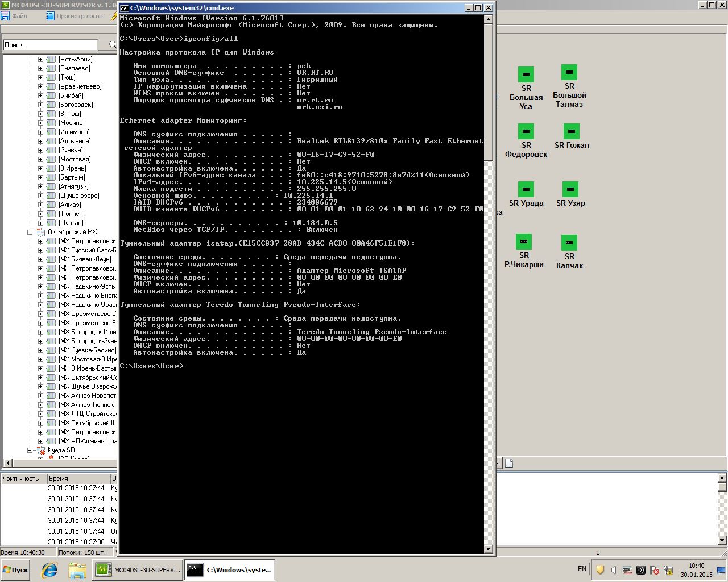This screenshot has height=582, width=728.
Task: Open the Просмотр логов menu item
Action: coord(75,16)
